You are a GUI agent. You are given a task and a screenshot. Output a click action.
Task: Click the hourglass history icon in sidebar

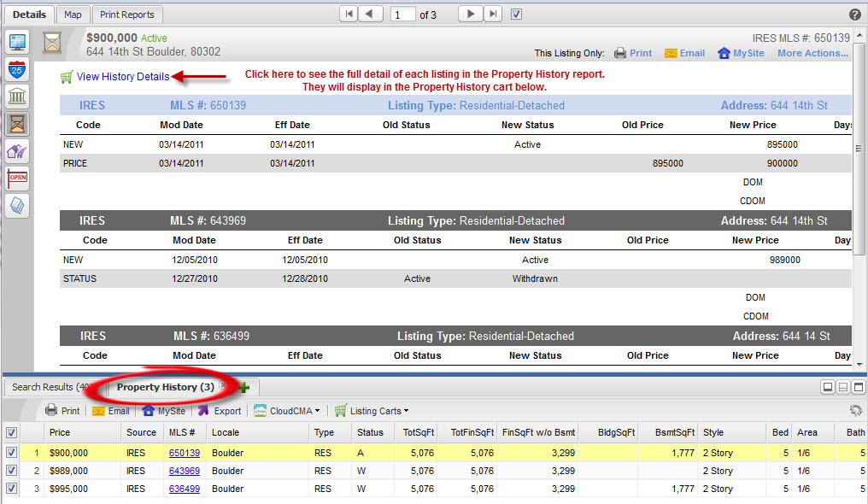[17, 124]
